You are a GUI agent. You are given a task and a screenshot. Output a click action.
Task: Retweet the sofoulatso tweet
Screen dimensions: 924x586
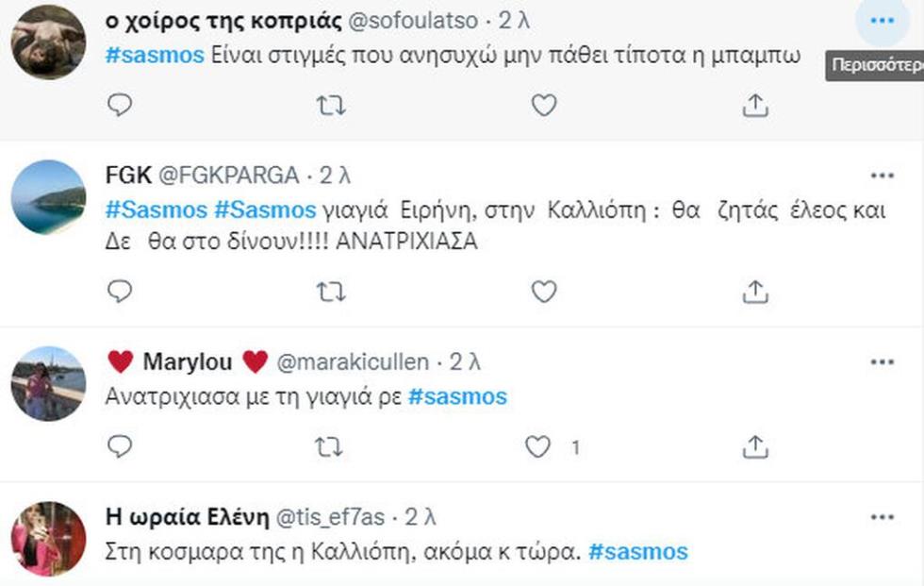click(331, 106)
